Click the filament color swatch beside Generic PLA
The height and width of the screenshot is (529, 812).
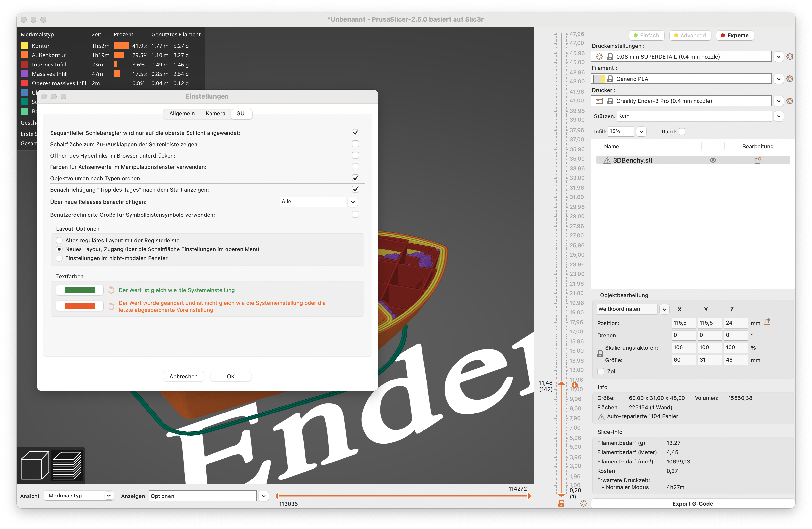point(599,79)
